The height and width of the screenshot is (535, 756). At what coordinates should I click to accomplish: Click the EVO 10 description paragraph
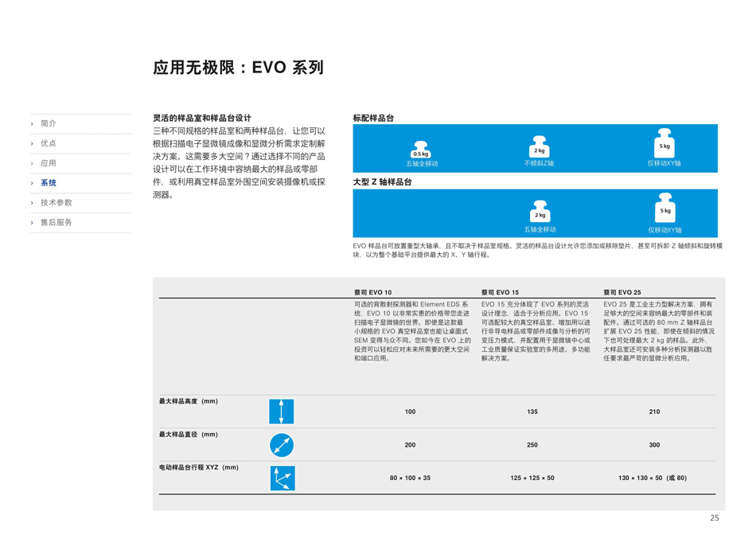coord(411,331)
